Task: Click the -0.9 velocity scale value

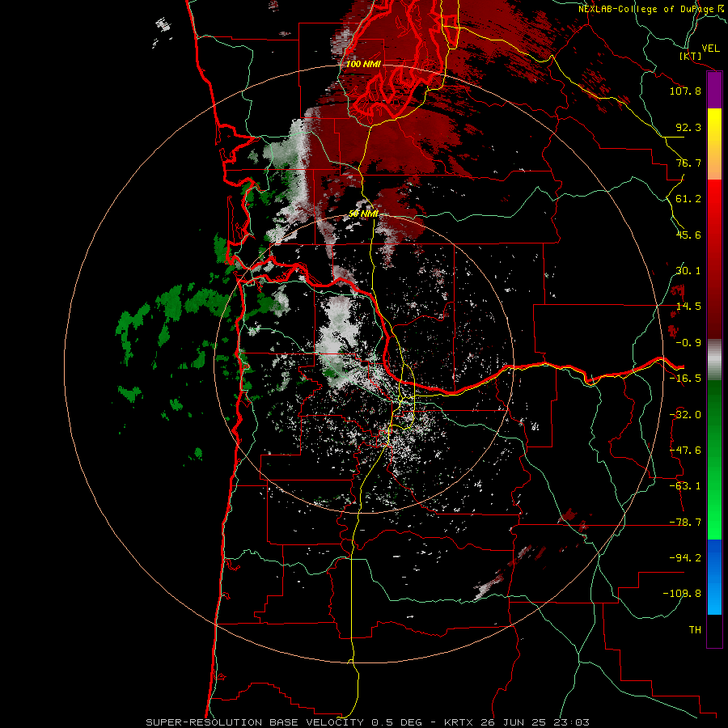Action: [x=688, y=343]
